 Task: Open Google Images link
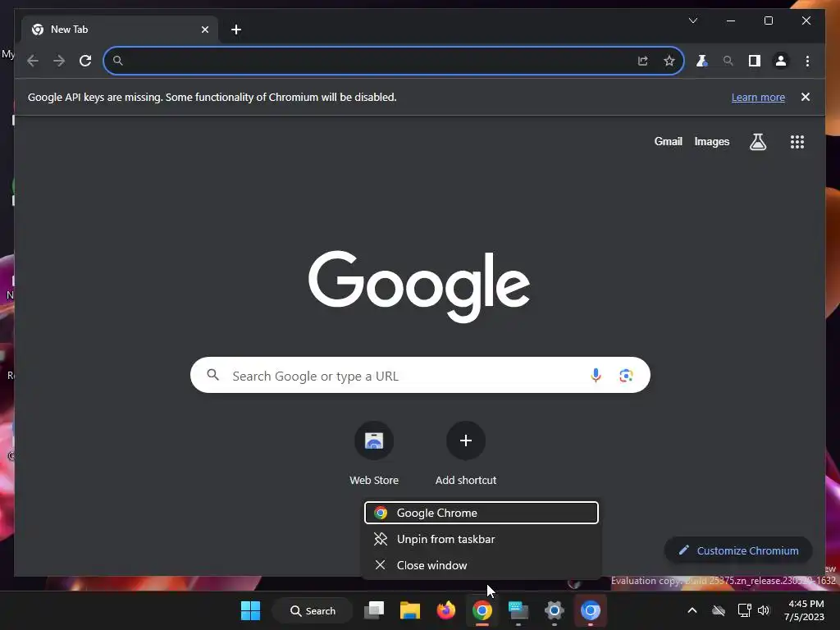[712, 141]
